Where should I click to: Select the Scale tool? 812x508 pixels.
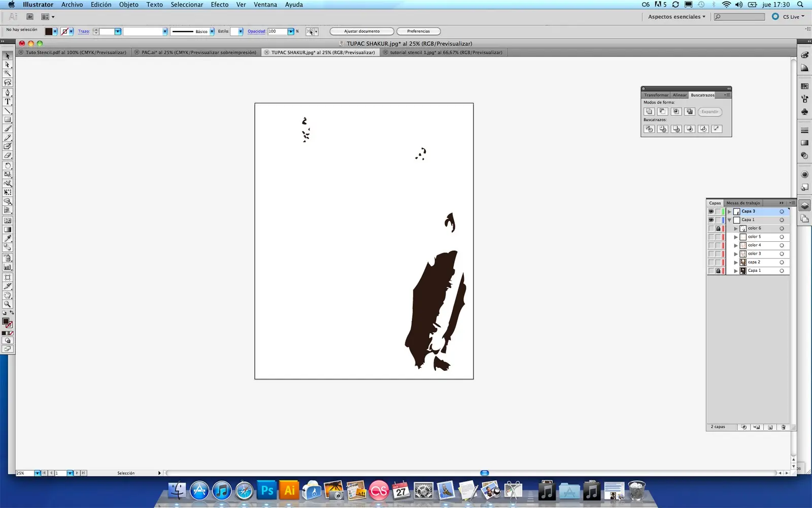tap(8, 174)
